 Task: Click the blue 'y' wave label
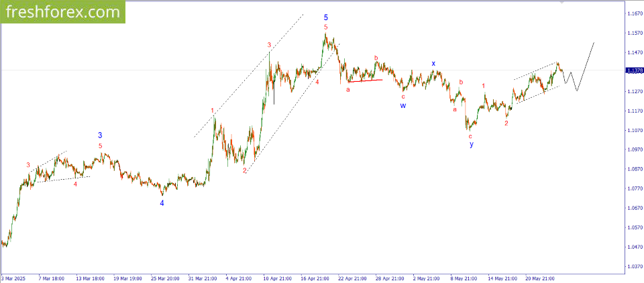[x=472, y=145]
